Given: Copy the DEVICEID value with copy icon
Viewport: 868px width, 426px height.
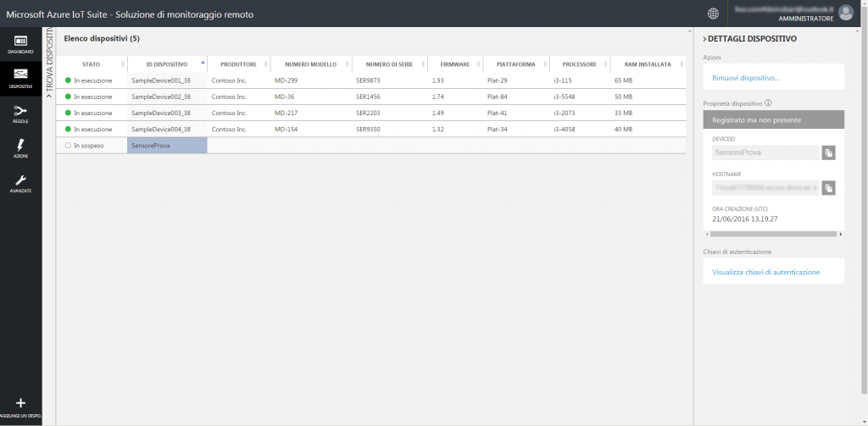Looking at the screenshot, I should 828,152.
